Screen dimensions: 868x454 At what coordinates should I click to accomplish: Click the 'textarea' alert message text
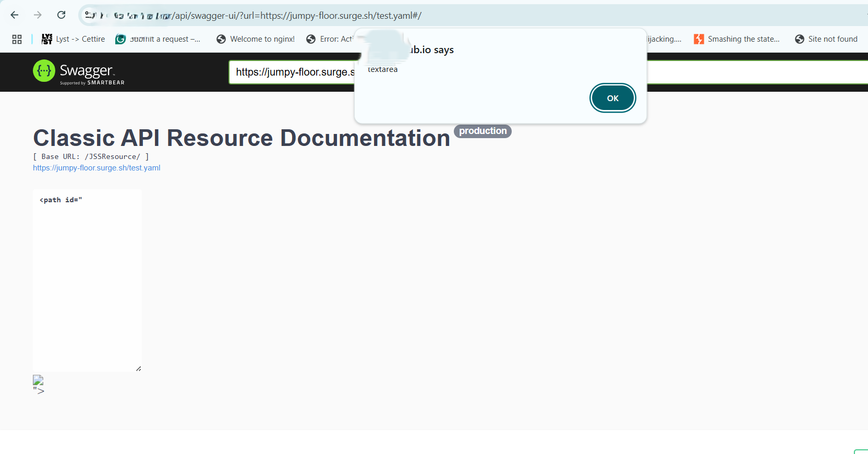tap(382, 69)
